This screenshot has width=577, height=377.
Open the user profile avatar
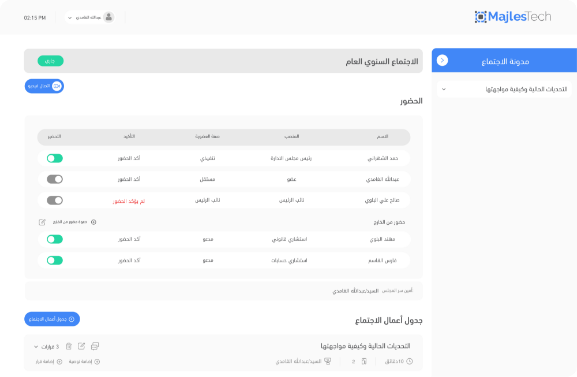tap(109, 17)
